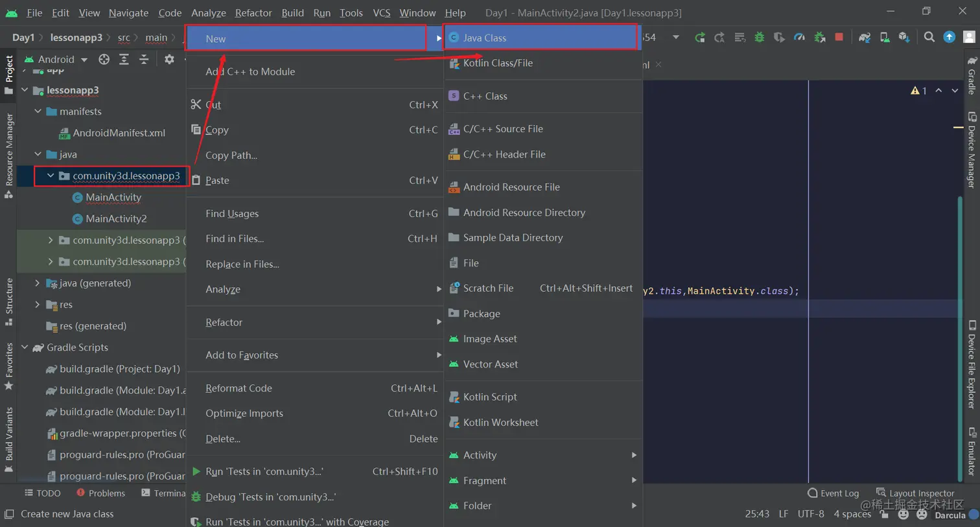Screen dimensions: 980x527
Task: Toggle the Structure tool window
Action: tap(8, 302)
